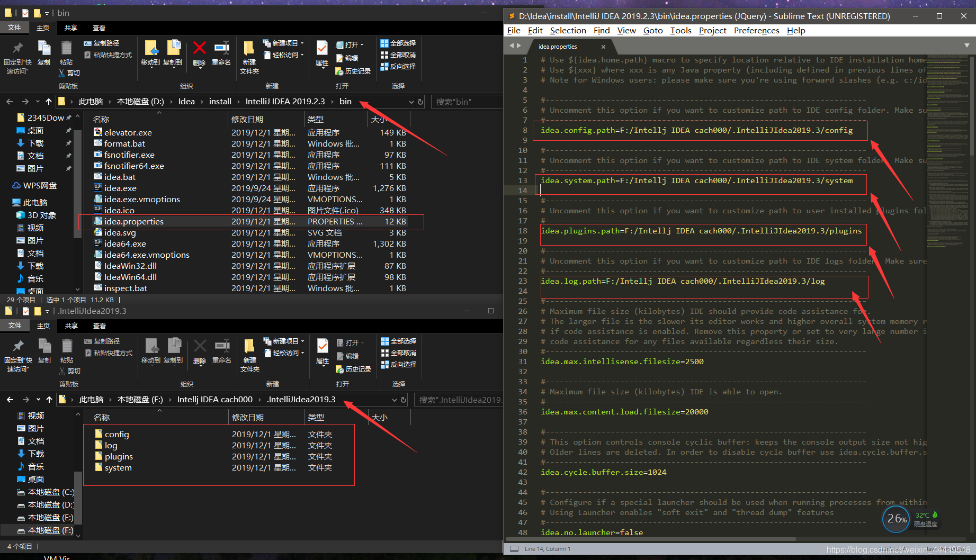Select idea.properties tab in Sublime Text
The height and width of the screenshot is (560, 976).
click(x=558, y=47)
